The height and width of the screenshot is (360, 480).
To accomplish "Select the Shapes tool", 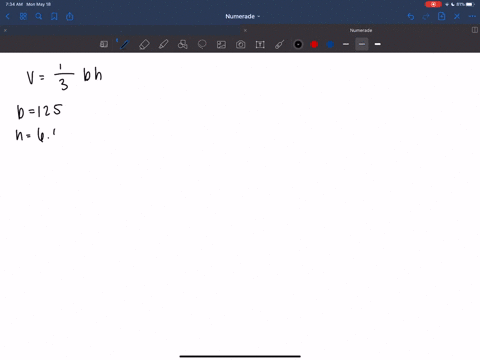I will (183, 44).
